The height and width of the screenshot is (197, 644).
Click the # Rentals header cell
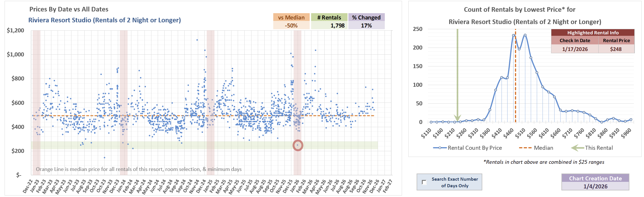point(329,17)
